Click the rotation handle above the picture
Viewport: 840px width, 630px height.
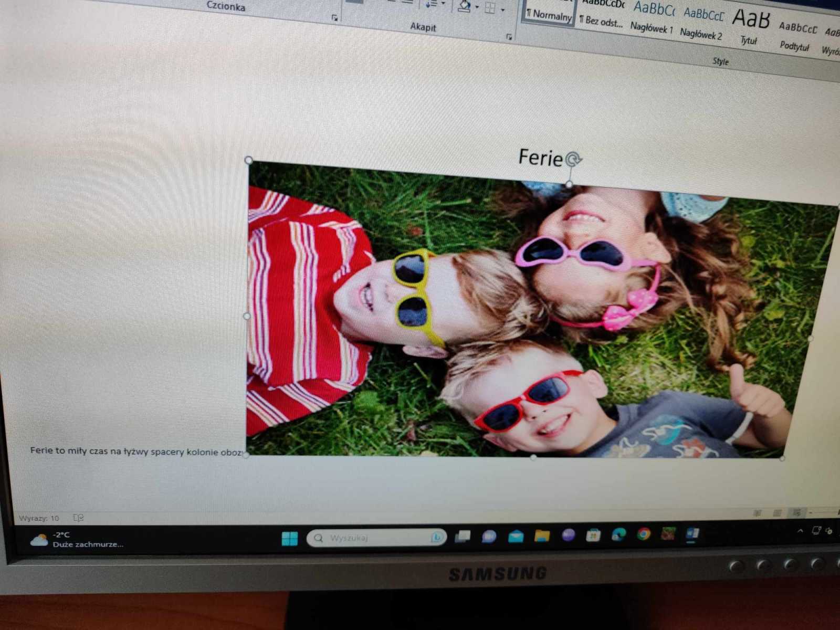(x=574, y=159)
